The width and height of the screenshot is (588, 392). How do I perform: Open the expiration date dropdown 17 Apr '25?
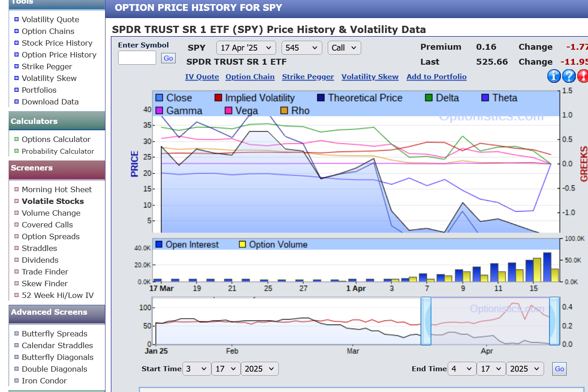[246, 48]
